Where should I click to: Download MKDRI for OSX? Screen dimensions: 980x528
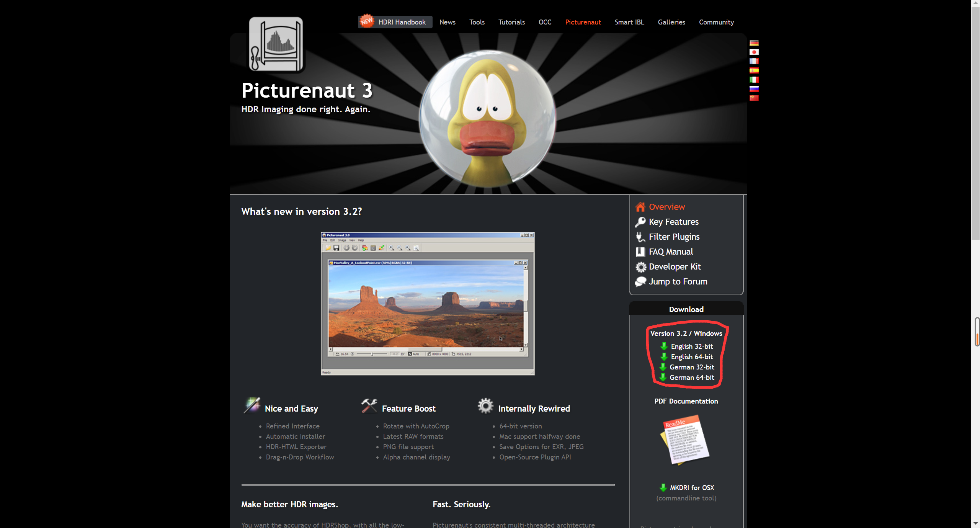[x=691, y=488]
